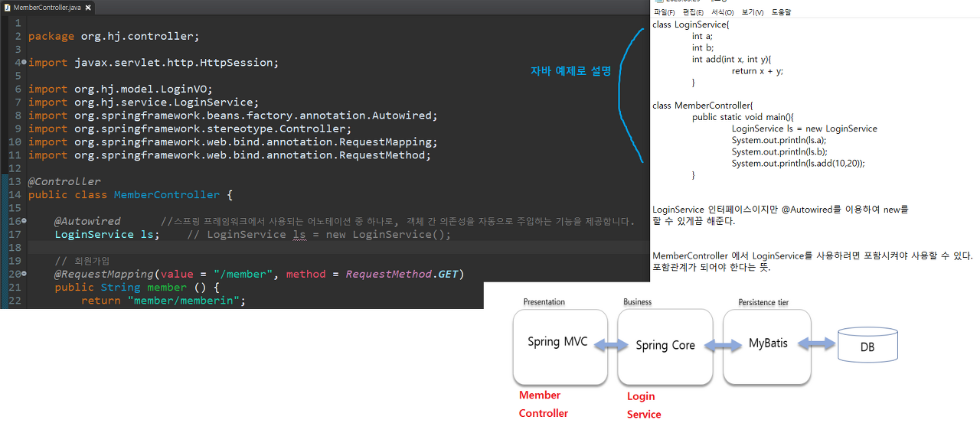Click 'public class MemberController {' line
The image size is (980, 423).
point(130,194)
